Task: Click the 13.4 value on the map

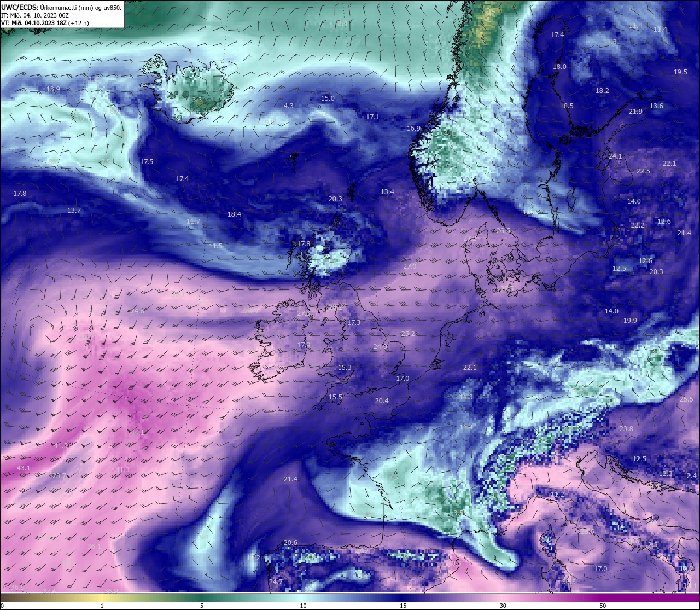Action: click(x=387, y=192)
